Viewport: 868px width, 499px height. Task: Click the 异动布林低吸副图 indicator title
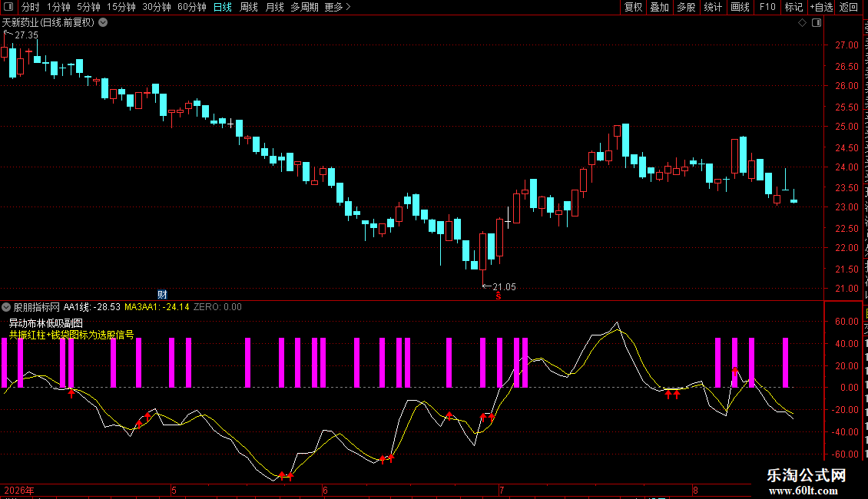46,323
